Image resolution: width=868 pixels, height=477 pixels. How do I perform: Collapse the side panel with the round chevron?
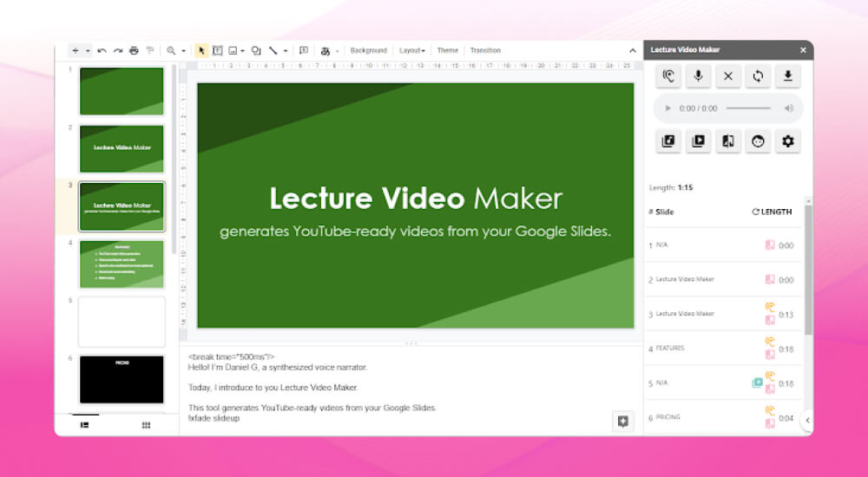coord(807,420)
